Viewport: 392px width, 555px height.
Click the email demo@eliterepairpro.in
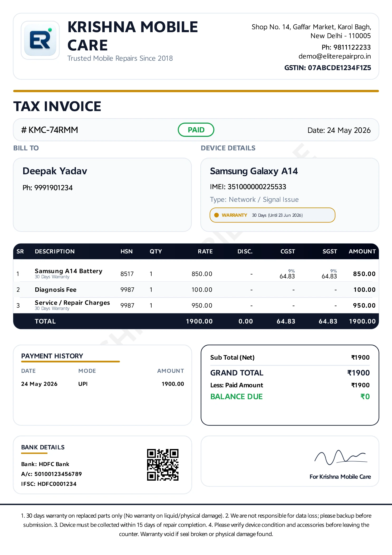coord(335,56)
